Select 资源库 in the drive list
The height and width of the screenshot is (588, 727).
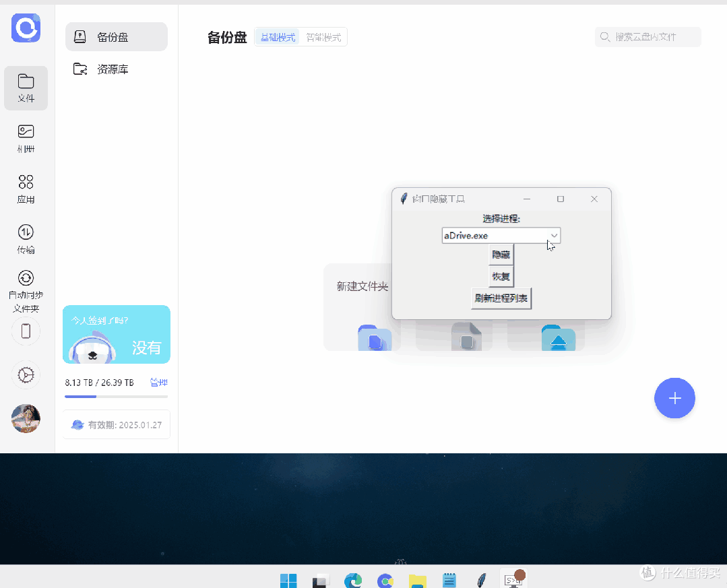click(x=117, y=69)
